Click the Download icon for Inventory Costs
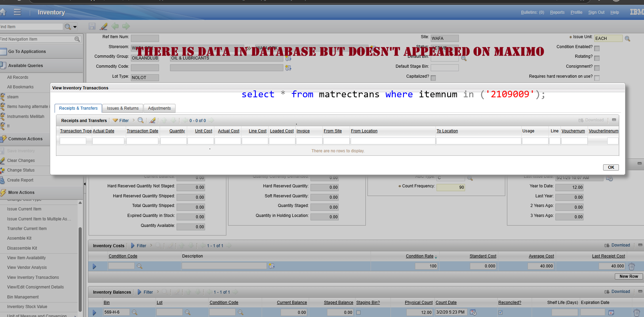Viewport: 644px width, 317px height. 607,245
